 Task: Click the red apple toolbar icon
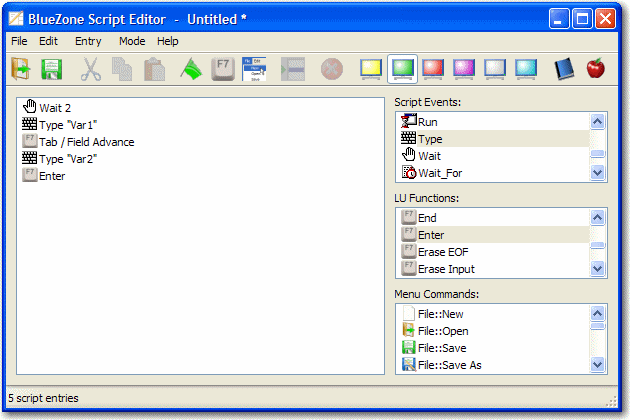click(596, 69)
